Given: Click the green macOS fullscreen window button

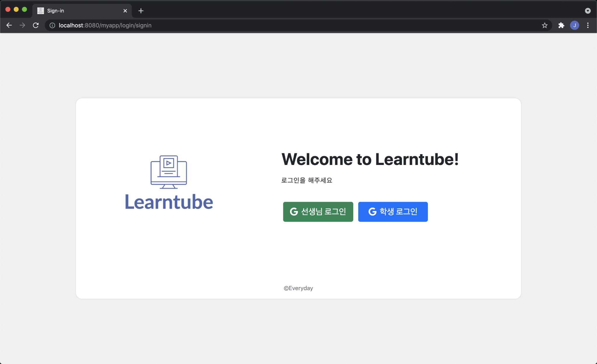Looking at the screenshot, I should [24, 9].
